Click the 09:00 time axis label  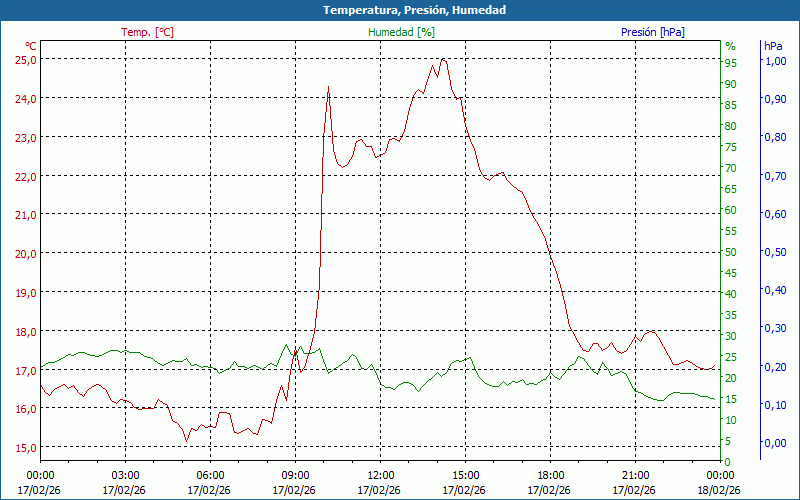coord(295,475)
